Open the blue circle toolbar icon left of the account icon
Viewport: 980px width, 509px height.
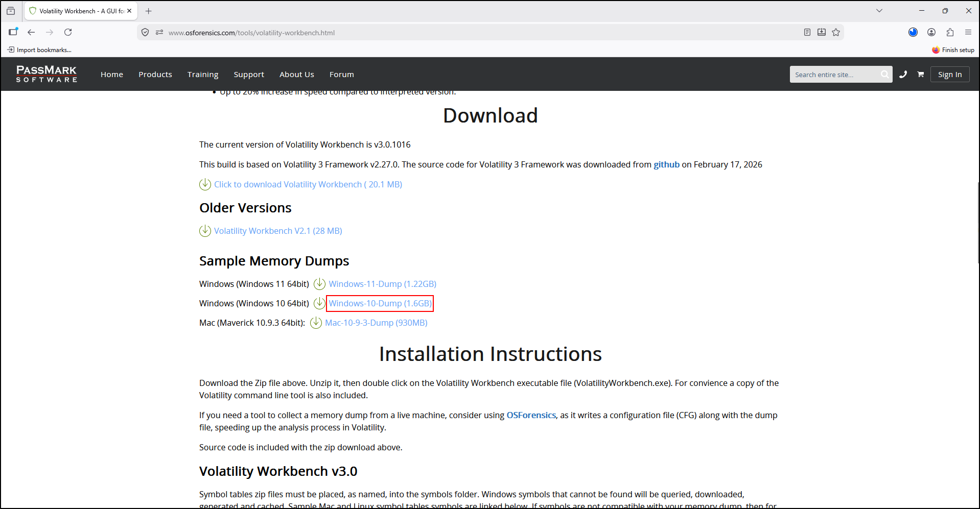click(x=913, y=32)
